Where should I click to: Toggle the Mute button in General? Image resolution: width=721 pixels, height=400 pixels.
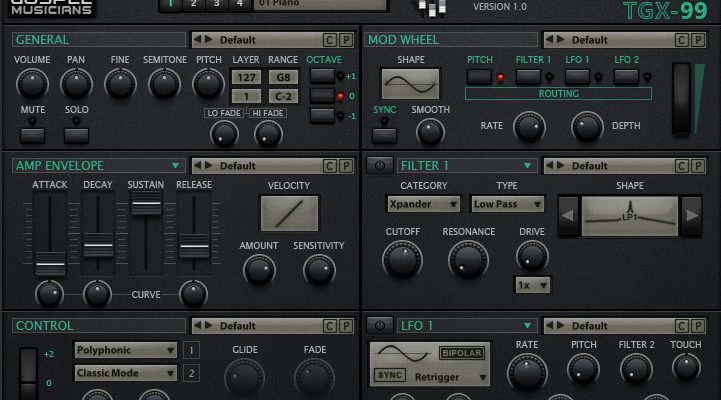(x=33, y=134)
